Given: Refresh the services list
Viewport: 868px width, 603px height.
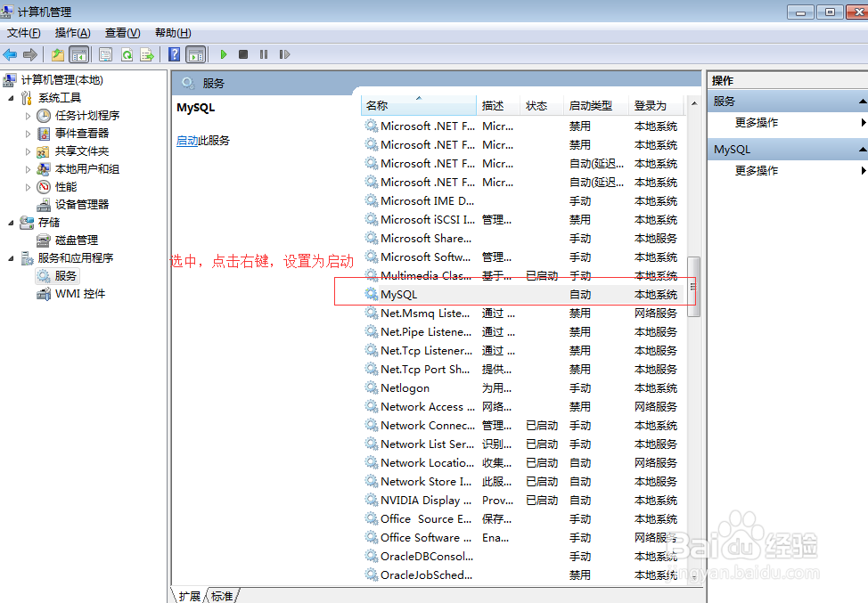Looking at the screenshot, I should pos(127,54).
